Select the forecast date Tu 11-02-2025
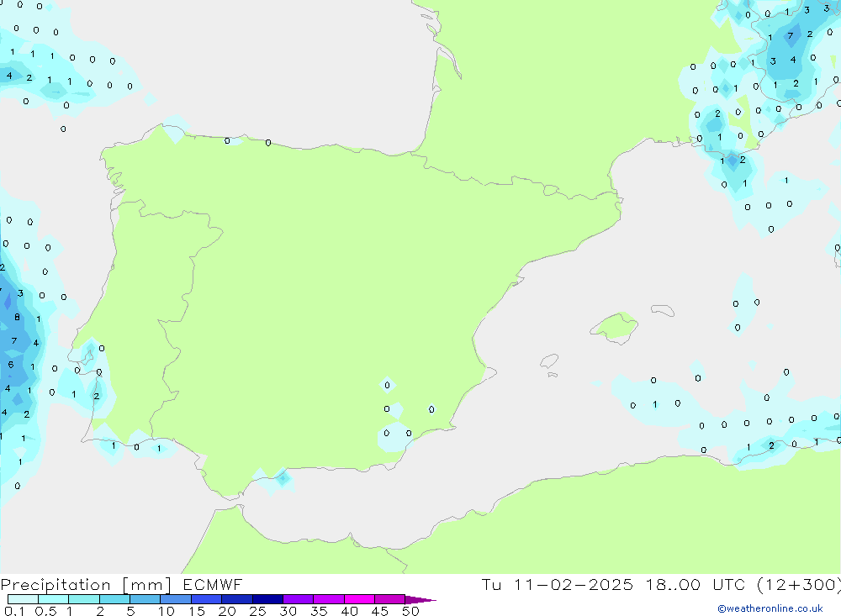This screenshot has height=616, width=841. (x=557, y=585)
